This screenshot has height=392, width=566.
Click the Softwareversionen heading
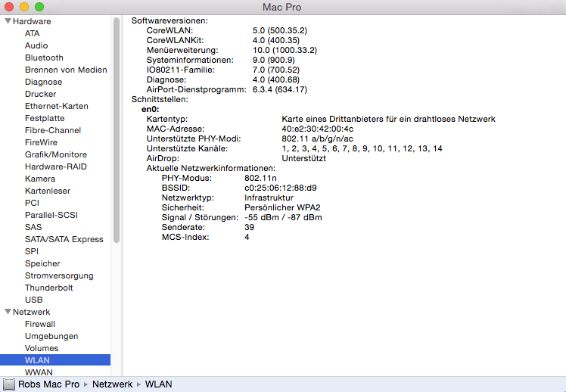coord(169,20)
